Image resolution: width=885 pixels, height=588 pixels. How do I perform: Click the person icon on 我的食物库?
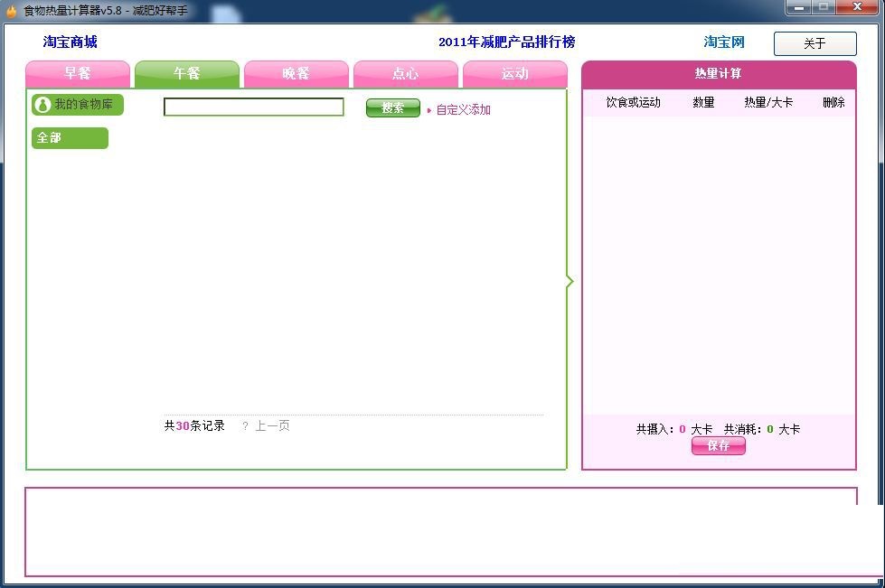point(42,104)
